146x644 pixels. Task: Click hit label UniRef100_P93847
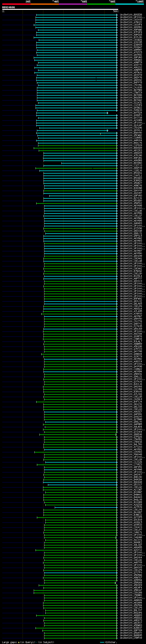[131, 47]
